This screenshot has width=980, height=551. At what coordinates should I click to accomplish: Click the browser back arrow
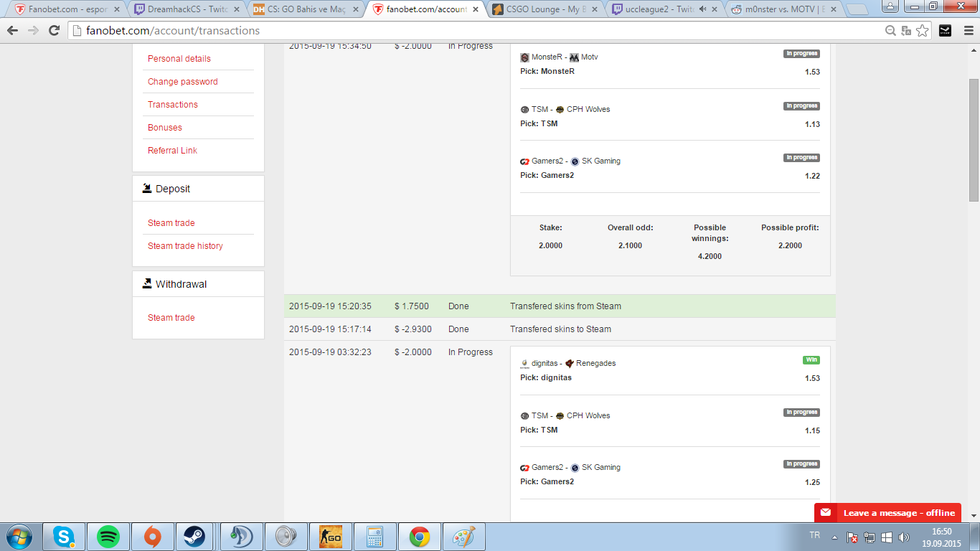[12, 31]
